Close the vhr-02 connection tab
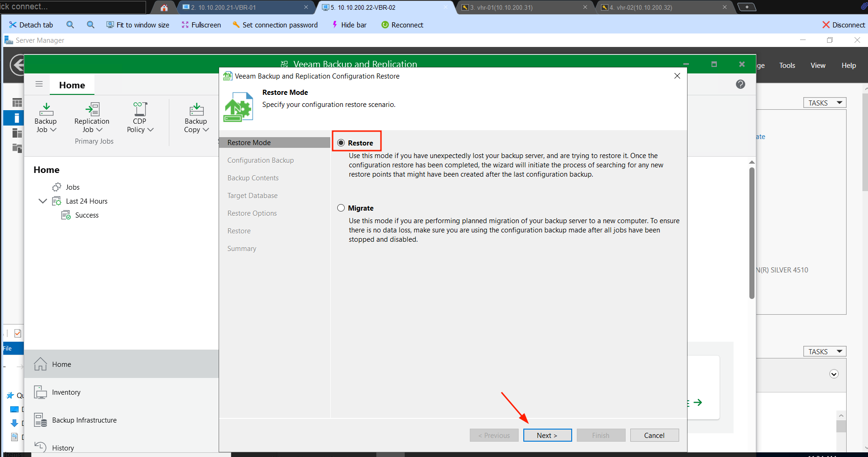Viewport: 868px width, 457px height. [725, 7]
